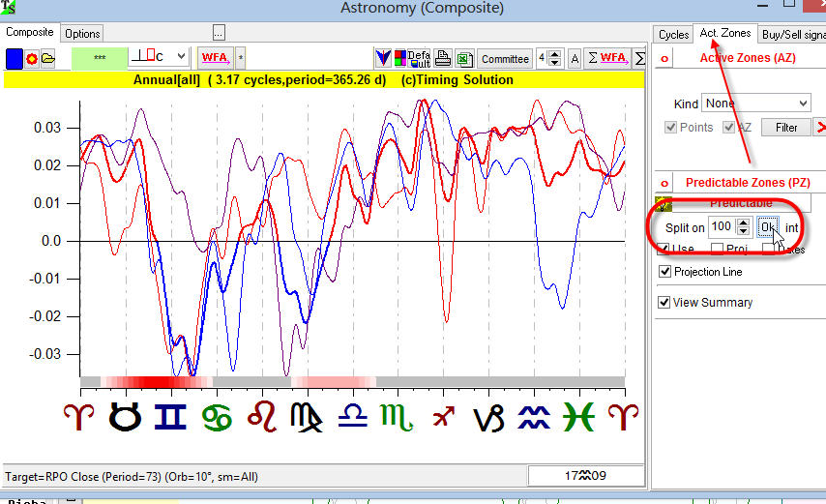This screenshot has height=504, width=826.
Task: Toggle the Projection Line checkbox
Action: click(x=664, y=272)
